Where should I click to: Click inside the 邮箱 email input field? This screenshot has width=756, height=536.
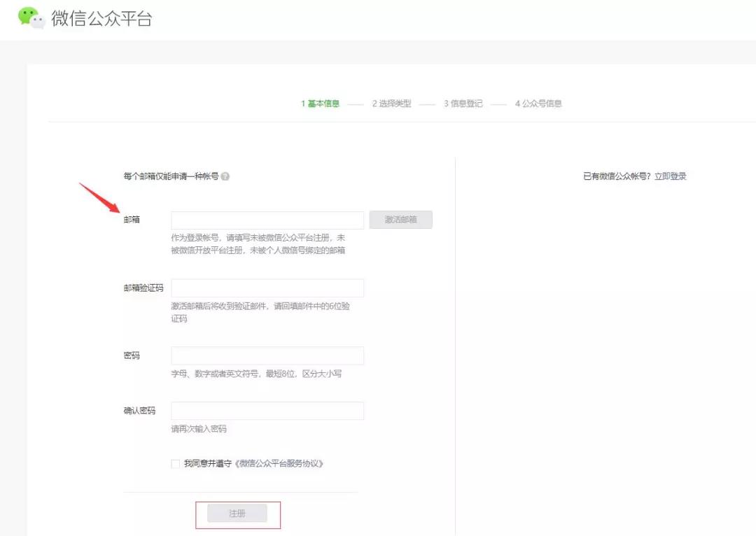267,219
